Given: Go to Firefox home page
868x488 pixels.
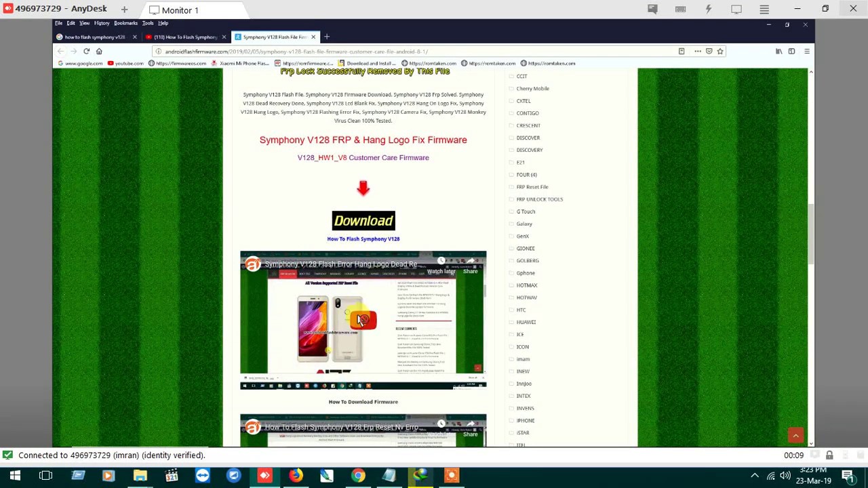Looking at the screenshot, I should point(99,52).
